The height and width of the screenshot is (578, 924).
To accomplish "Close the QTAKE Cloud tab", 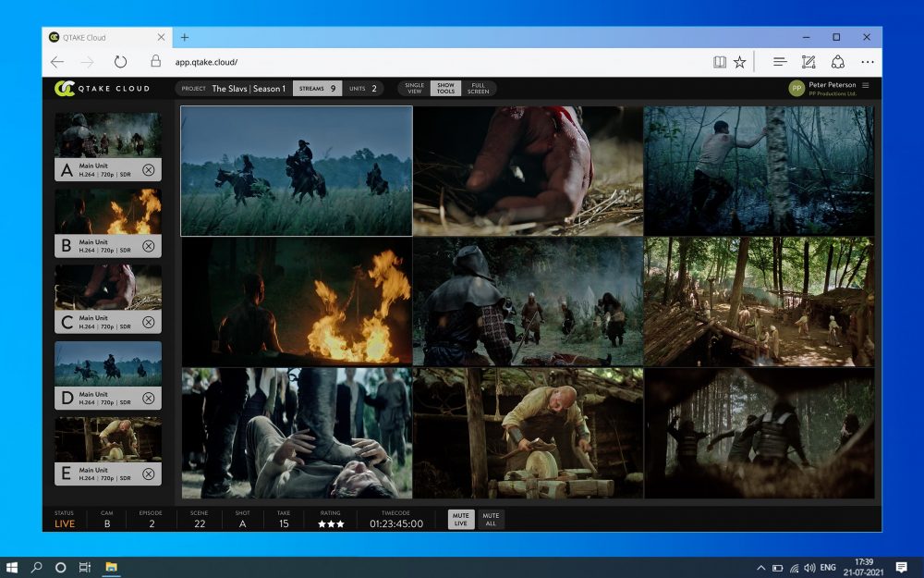I will pos(161,37).
